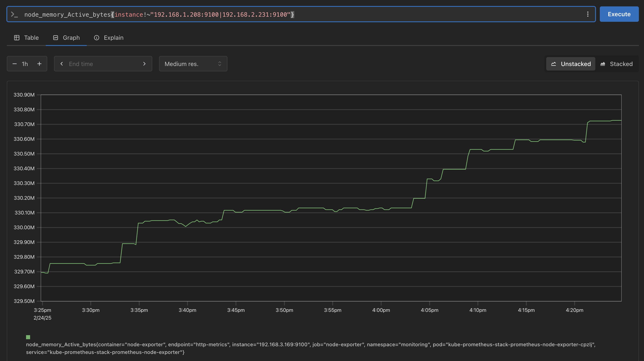Focus the PromQL expression input
The height and width of the screenshot is (361, 644).
point(300,15)
